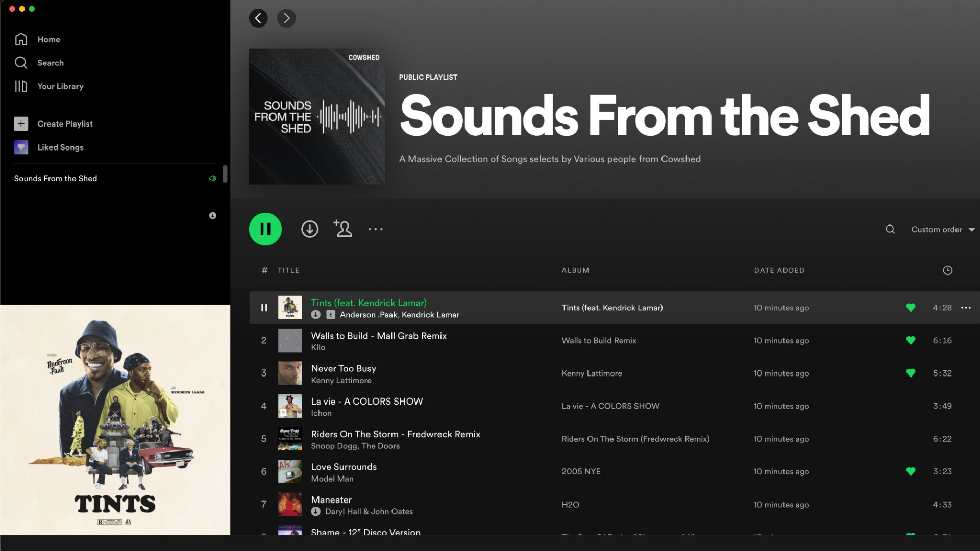Click the Tints album artwork in sidebar

click(115, 419)
